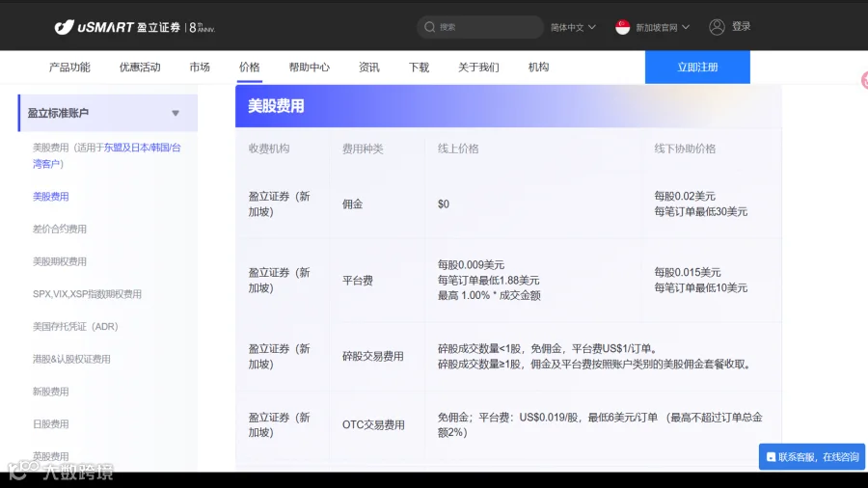
Task: Select 美股费用 in the sidebar
Action: tap(50, 197)
